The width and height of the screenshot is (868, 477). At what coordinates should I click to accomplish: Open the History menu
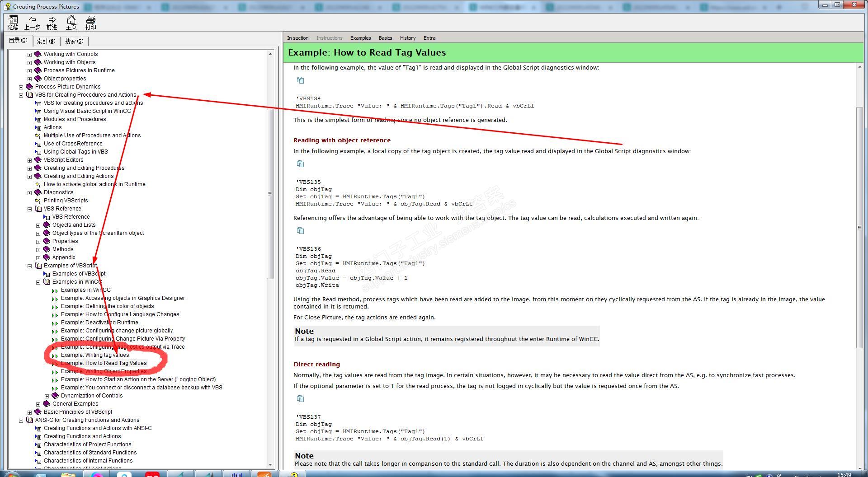407,38
